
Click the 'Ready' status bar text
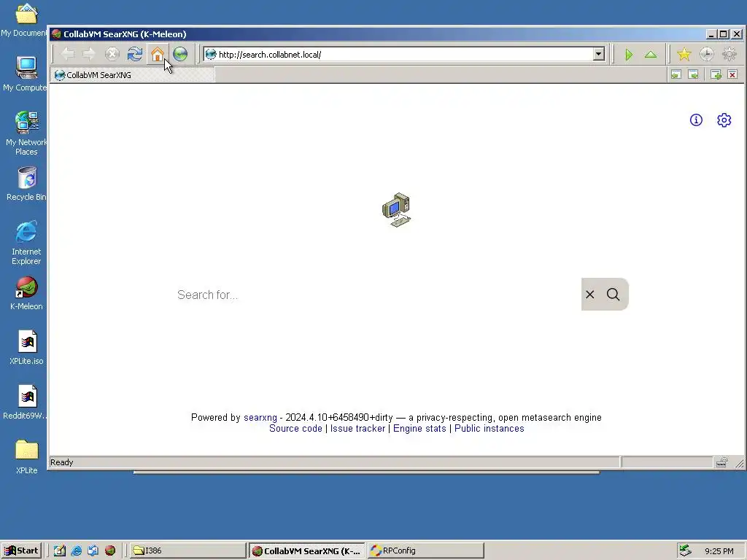coord(61,462)
